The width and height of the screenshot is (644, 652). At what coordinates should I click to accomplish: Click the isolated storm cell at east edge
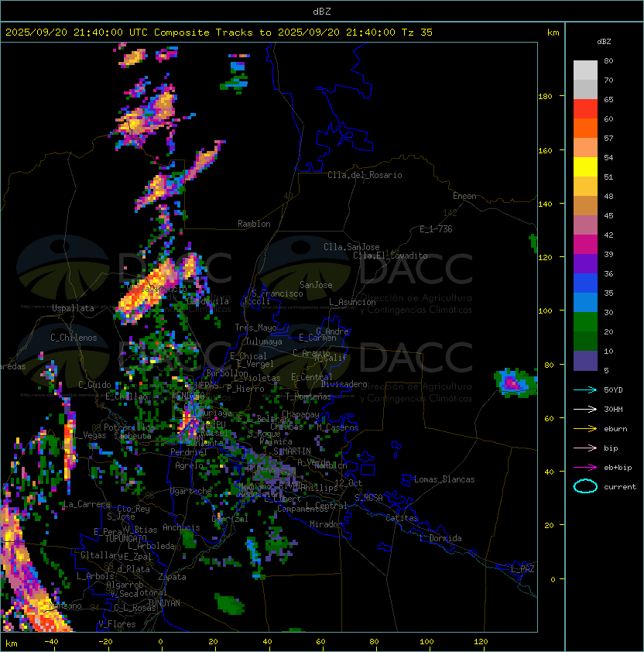[516, 383]
